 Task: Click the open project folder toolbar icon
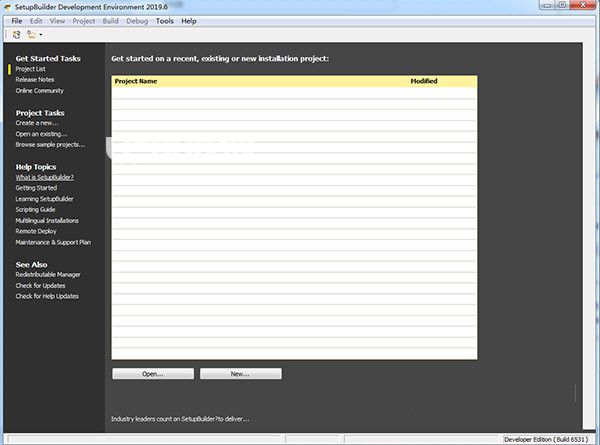point(31,34)
